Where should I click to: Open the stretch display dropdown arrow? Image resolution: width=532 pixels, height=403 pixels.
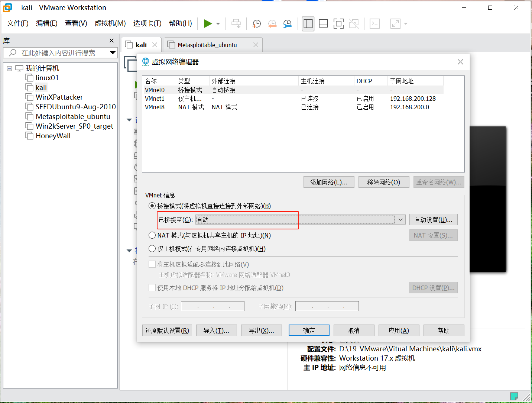(x=406, y=24)
